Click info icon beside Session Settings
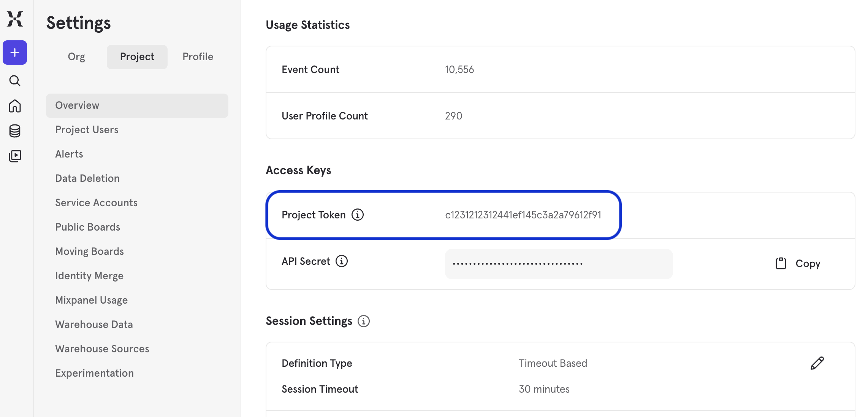Viewport: 868px width, 417px height. (x=364, y=321)
